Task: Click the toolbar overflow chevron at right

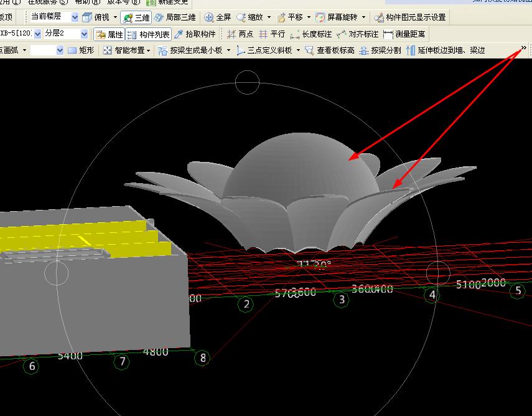Action: point(523,47)
